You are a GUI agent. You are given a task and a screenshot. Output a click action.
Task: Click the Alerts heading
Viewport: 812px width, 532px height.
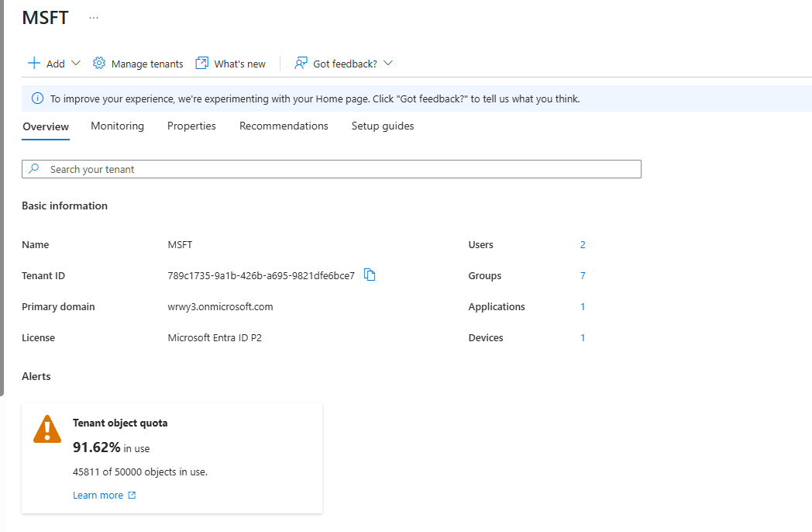[x=36, y=376]
